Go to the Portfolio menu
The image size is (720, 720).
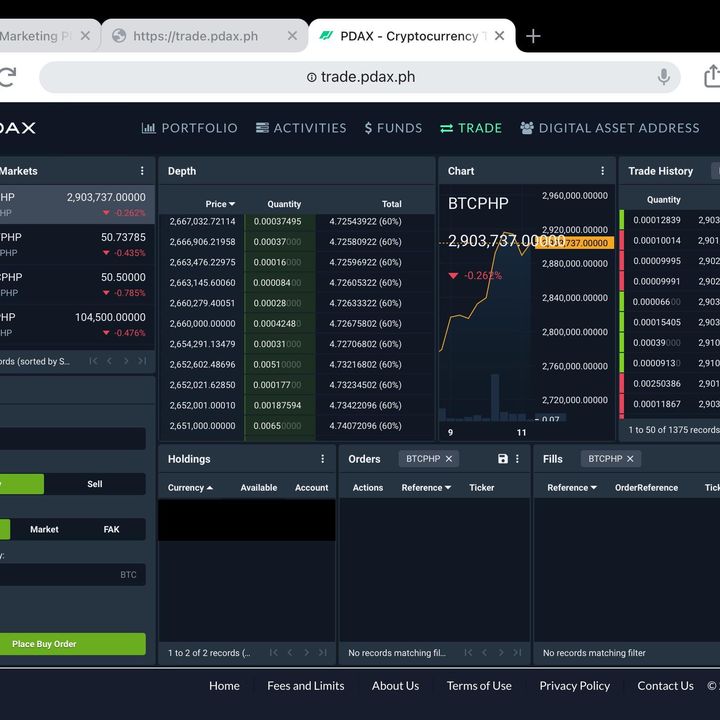[190, 128]
